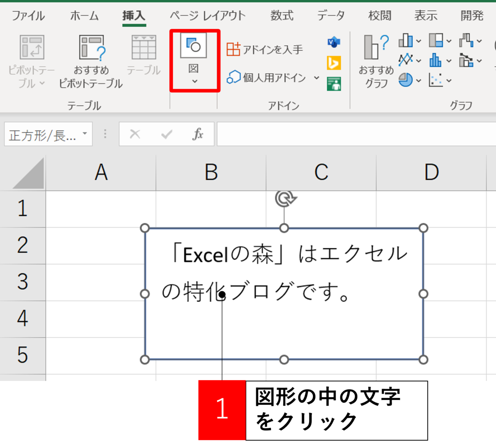Click the formula cancel X button
This screenshot has height=448, width=496.
tap(135, 134)
